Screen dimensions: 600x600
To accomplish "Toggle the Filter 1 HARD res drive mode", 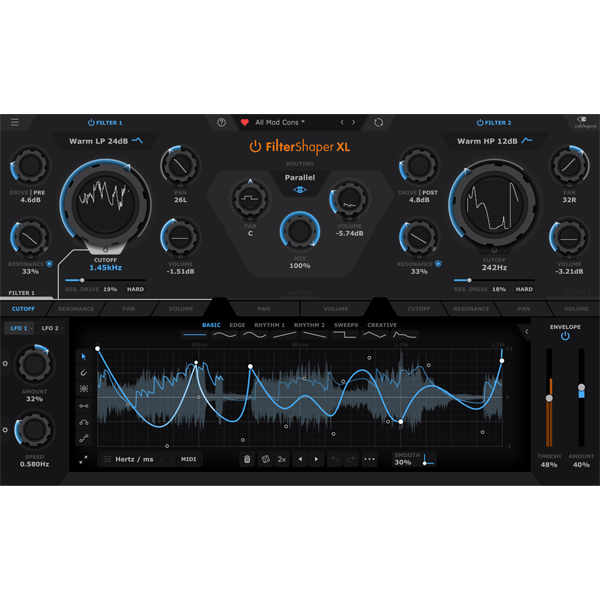I will (135, 289).
